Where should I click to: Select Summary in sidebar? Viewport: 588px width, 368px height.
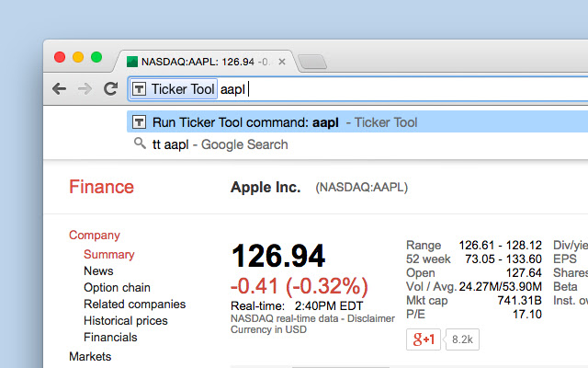tap(109, 254)
